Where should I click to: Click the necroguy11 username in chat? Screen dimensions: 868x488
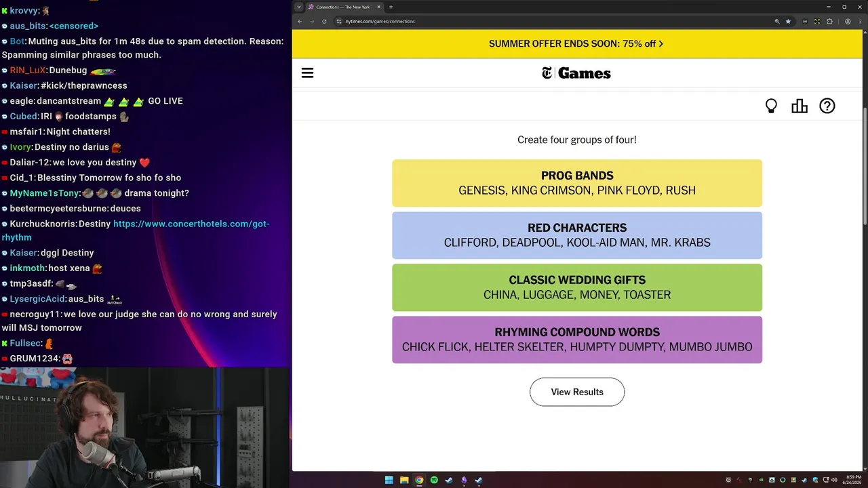[35, 314]
